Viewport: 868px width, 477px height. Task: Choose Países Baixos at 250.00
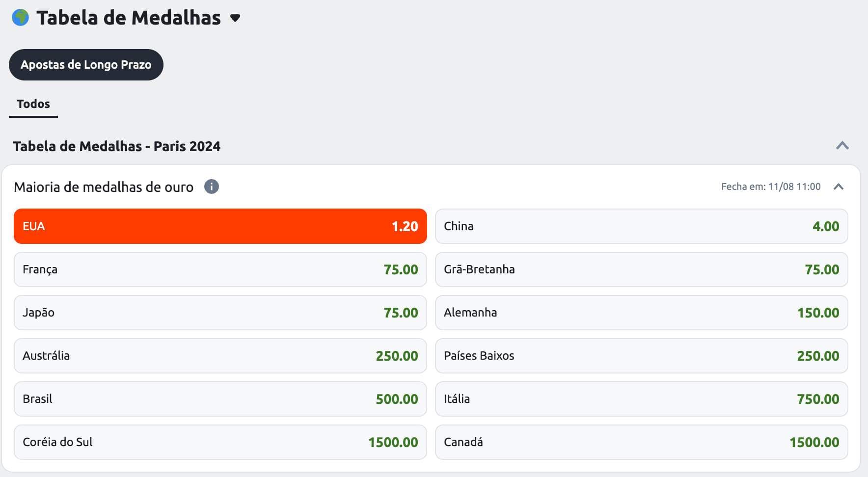coord(641,356)
